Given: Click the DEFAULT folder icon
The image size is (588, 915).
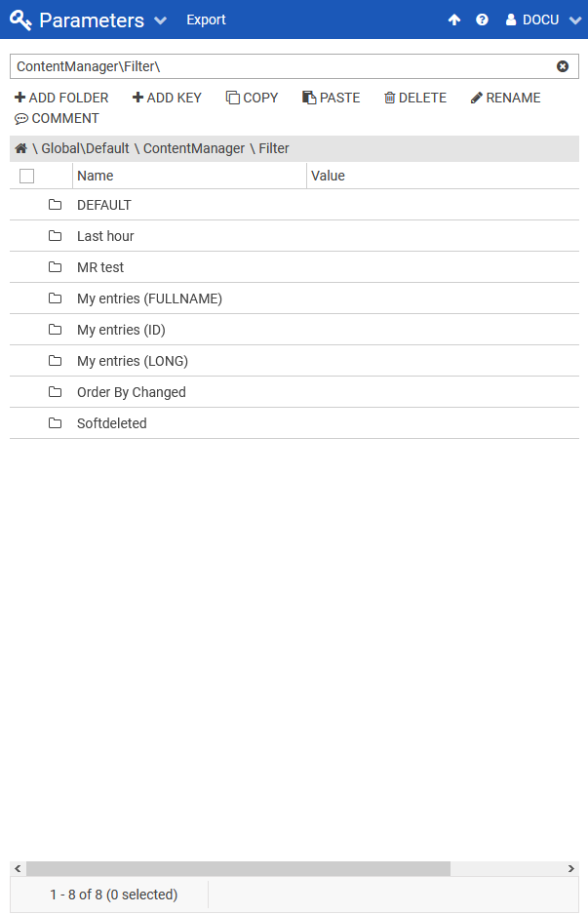Looking at the screenshot, I should [56, 205].
